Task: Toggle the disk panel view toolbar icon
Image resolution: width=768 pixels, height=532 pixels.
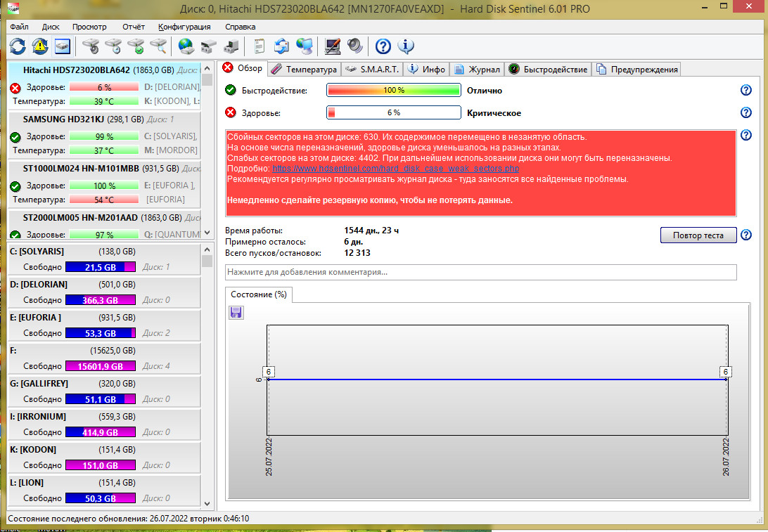Action: click(x=63, y=46)
